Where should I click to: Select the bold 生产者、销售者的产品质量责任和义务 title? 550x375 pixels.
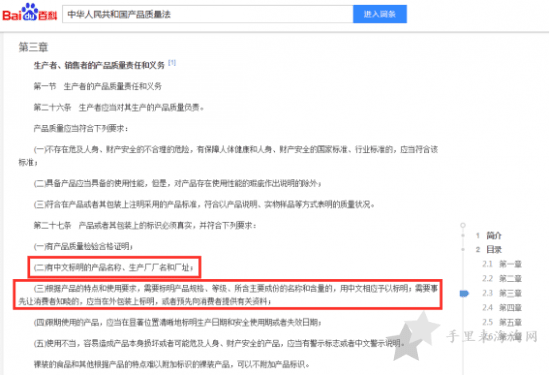[99, 65]
